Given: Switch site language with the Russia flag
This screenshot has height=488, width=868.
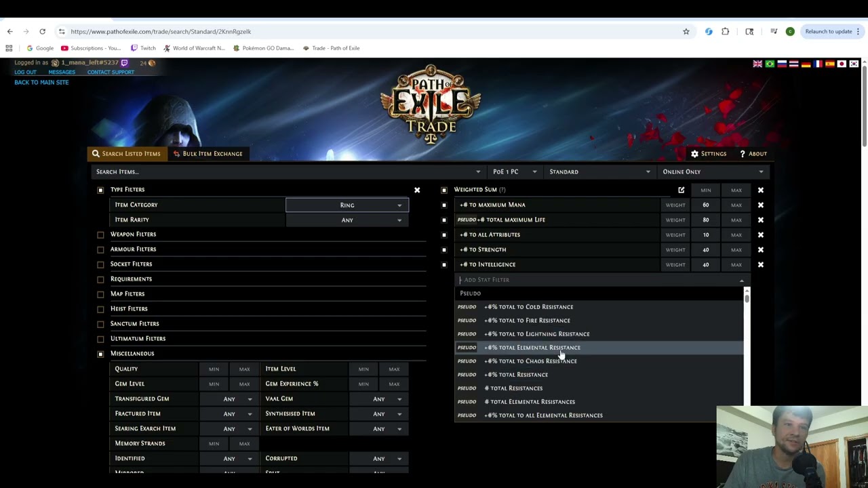Looking at the screenshot, I should (x=782, y=64).
